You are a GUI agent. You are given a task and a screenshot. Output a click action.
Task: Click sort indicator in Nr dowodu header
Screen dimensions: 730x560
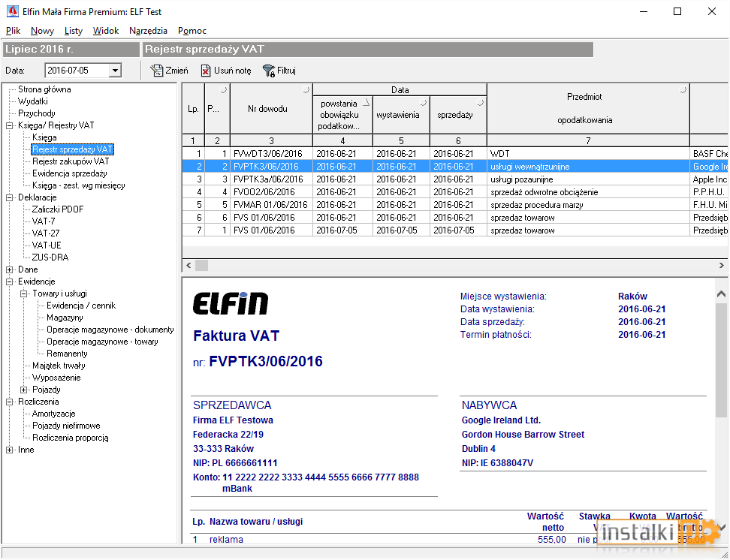pyautogui.click(x=306, y=90)
